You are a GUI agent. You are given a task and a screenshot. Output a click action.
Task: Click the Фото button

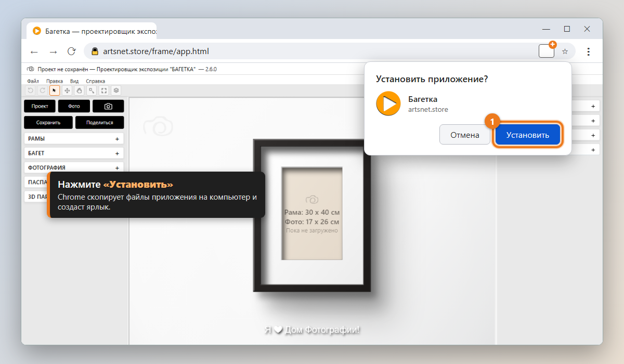click(x=74, y=106)
